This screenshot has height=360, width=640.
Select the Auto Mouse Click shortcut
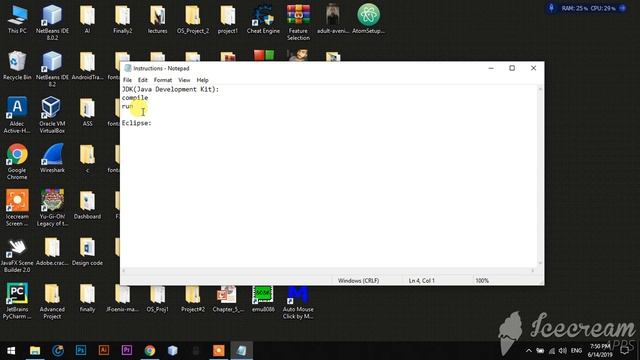pos(298,303)
